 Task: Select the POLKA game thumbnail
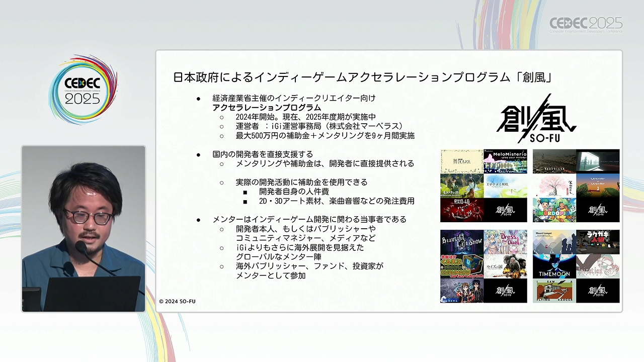tap(461, 161)
